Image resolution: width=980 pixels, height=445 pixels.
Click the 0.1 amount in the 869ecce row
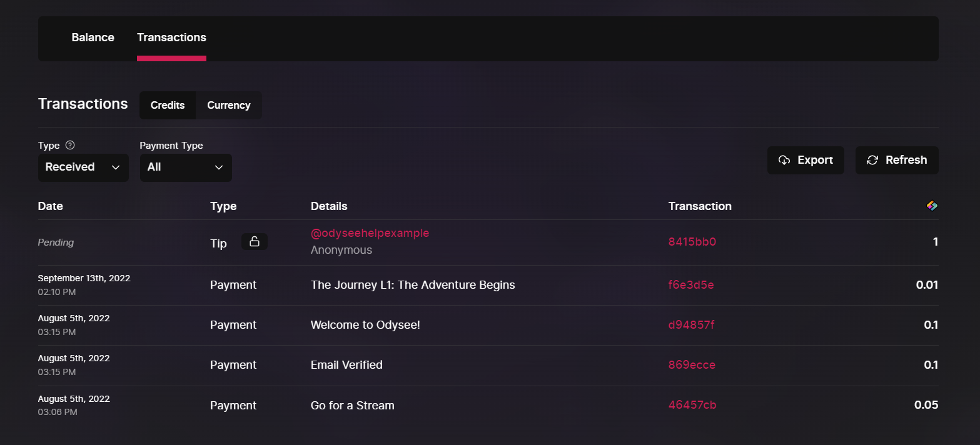pos(931,365)
